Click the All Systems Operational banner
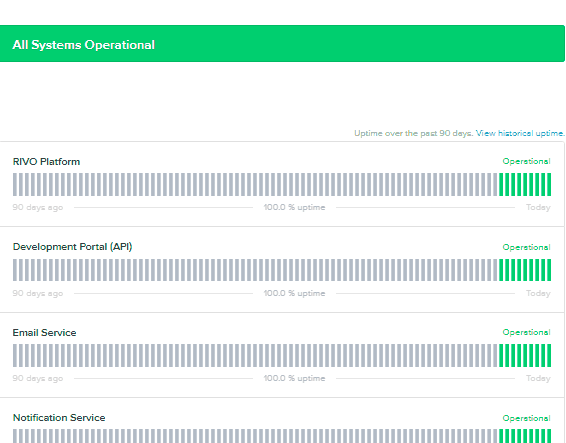The width and height of the screenshot is (566, 443). (x=282, y=43)
